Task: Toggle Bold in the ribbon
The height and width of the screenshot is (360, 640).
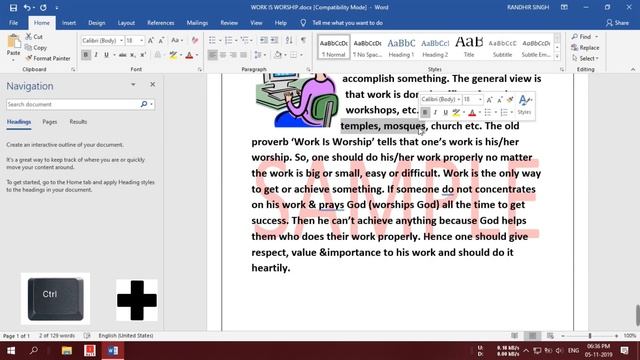Action: click(x=86, y=55)
